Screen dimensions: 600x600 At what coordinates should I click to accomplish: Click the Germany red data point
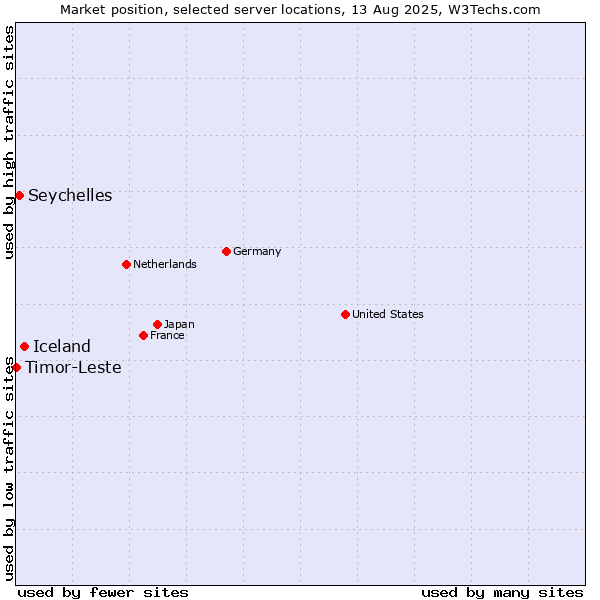[227, 251]
